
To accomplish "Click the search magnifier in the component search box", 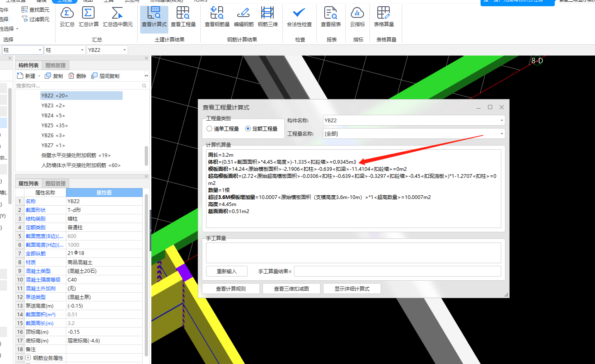I will tap(144, 86).
